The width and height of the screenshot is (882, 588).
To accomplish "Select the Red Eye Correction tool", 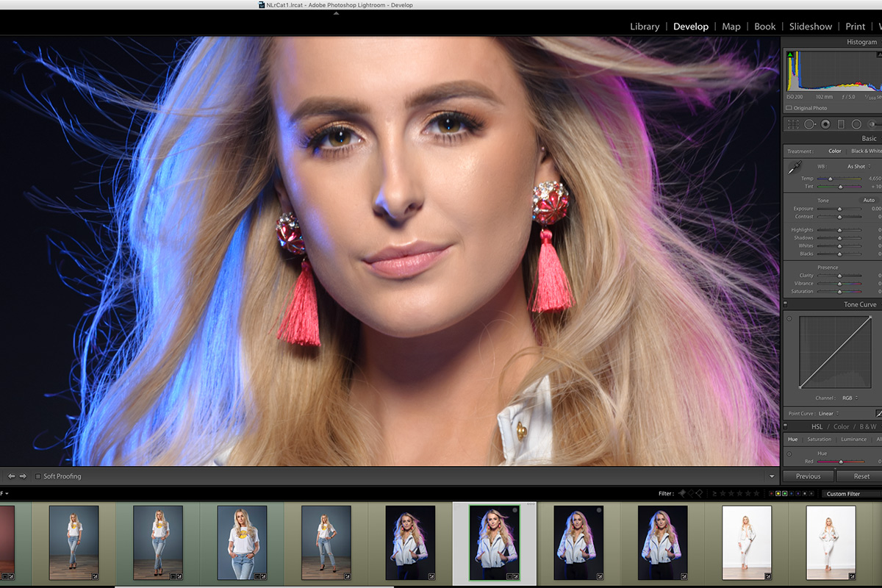I will tap(825, 124).
